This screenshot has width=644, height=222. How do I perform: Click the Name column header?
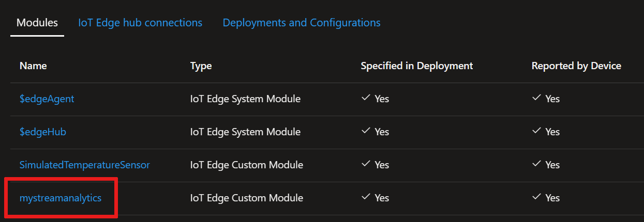[x=33, y=66]
